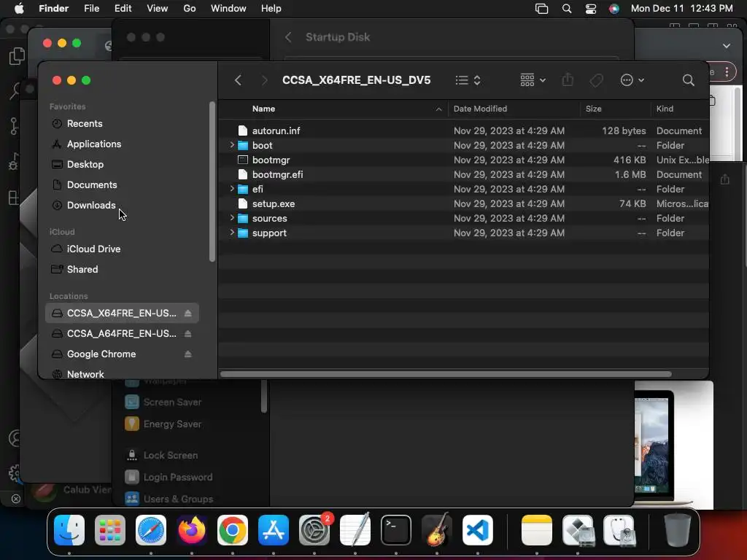The height and width of the screenshot is (560, 747).
Task: Select the boot folder row
Action: [463, 145]
